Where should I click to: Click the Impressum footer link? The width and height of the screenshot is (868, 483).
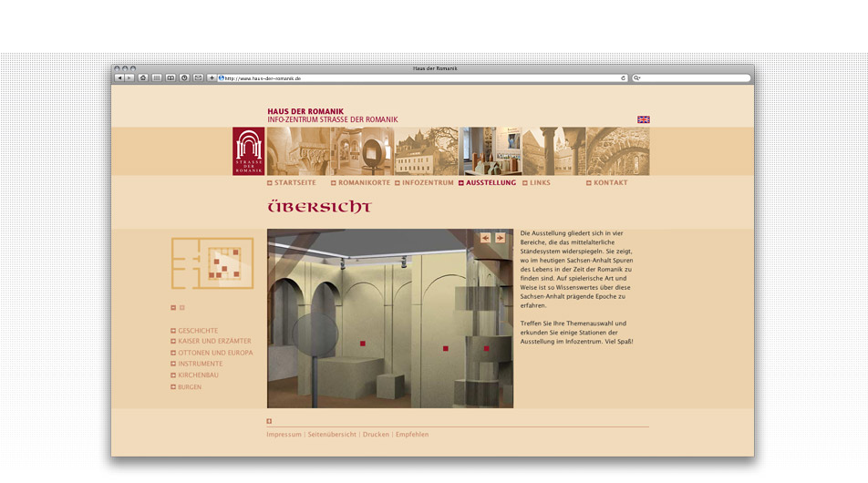(x=284, y=435)
